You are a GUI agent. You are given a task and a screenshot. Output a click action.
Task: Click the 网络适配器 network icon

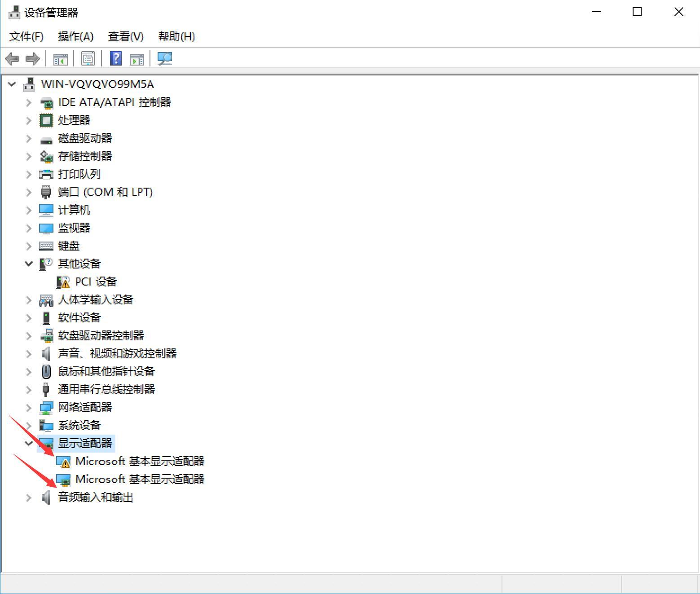(46, 408)
